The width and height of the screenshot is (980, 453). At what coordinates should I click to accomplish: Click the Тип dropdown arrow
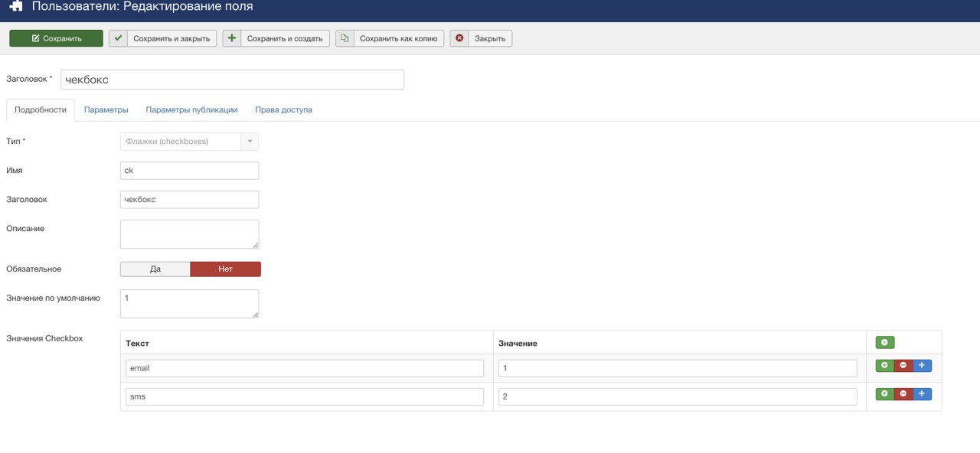[x=250, y=142]
